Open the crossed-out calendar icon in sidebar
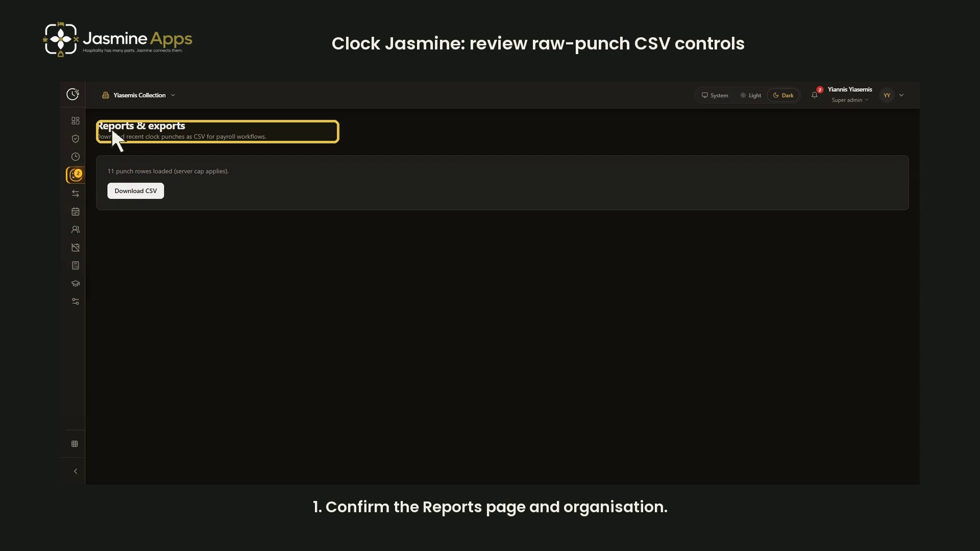 [76, 247]
